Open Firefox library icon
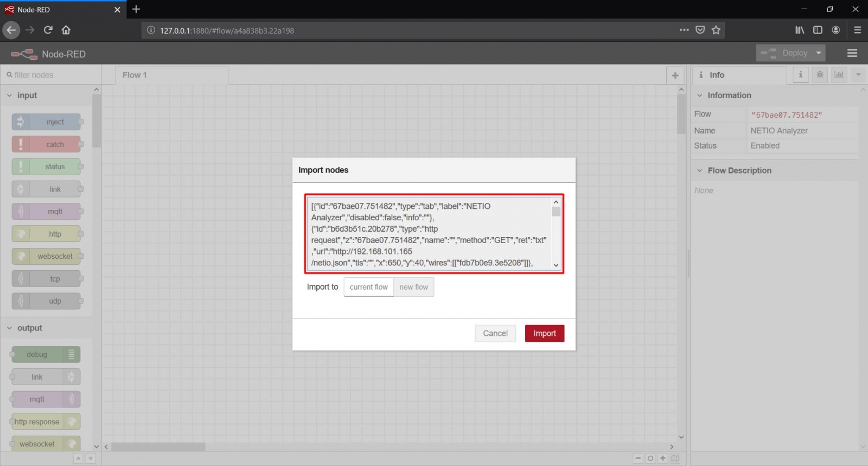Screen dimensions: 868x466 800,30
